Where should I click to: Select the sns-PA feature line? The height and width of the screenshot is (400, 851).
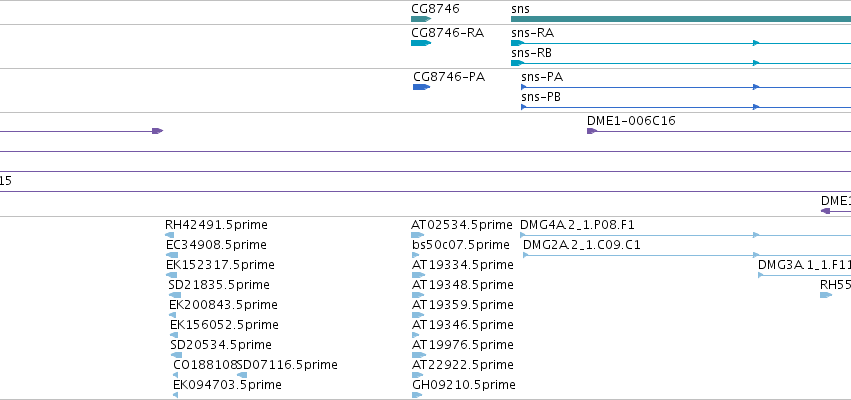(686, 87)
